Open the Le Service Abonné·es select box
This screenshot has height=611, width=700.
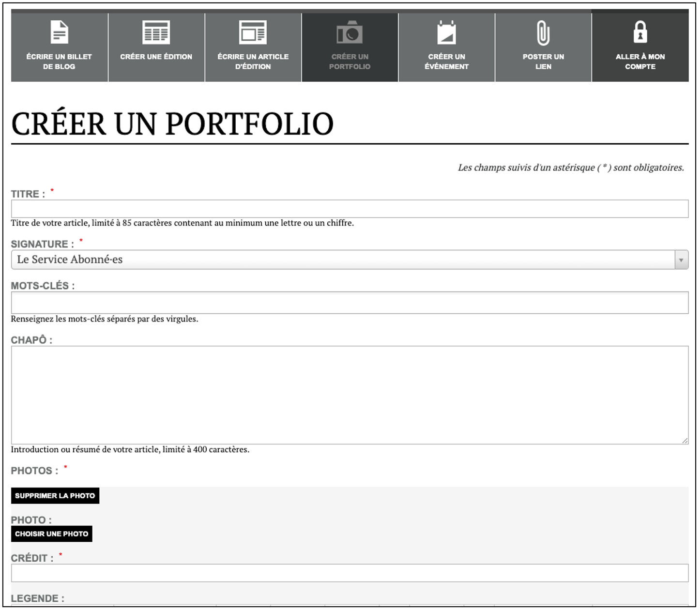350,260
